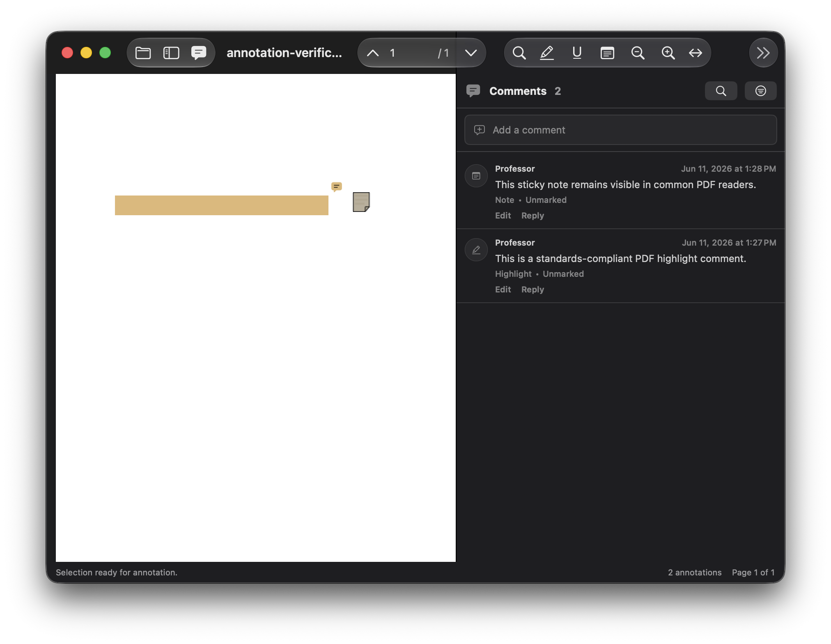Edit the highlight comment
The image size is (831, 644).
[x=503, y=290]
